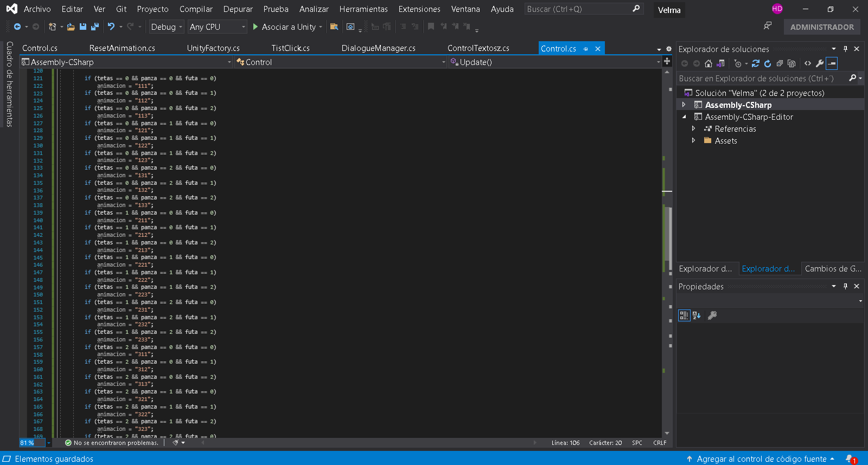Viewport: 868px width, 465px height.
Task: Pin the active Control.cs tab
Action: coord(586,49)
